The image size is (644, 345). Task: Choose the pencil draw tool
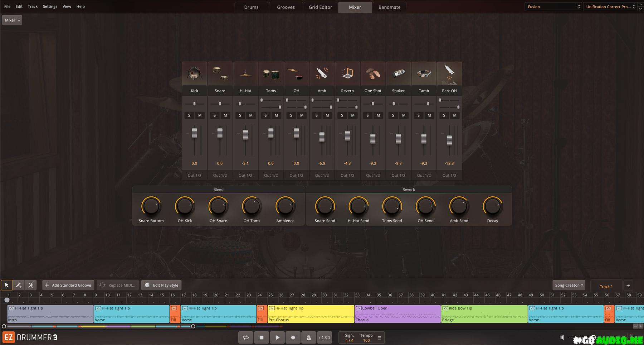[x=19, y=285]
